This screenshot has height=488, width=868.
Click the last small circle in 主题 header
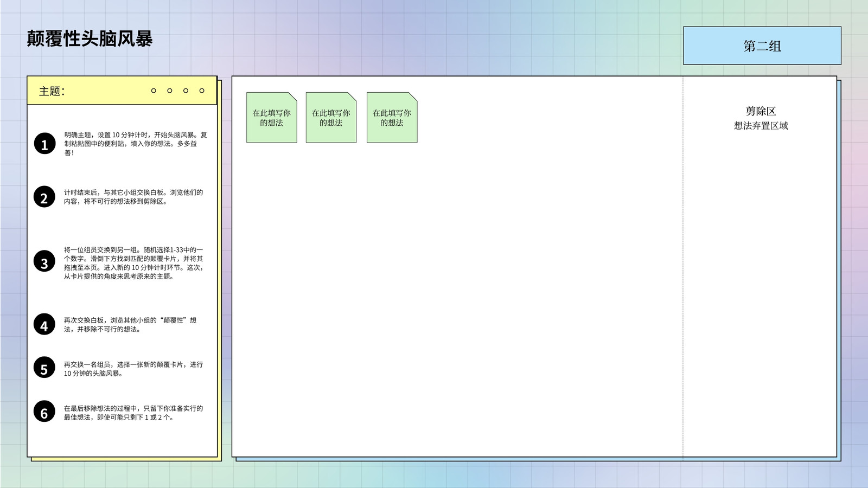pos(202,91)
